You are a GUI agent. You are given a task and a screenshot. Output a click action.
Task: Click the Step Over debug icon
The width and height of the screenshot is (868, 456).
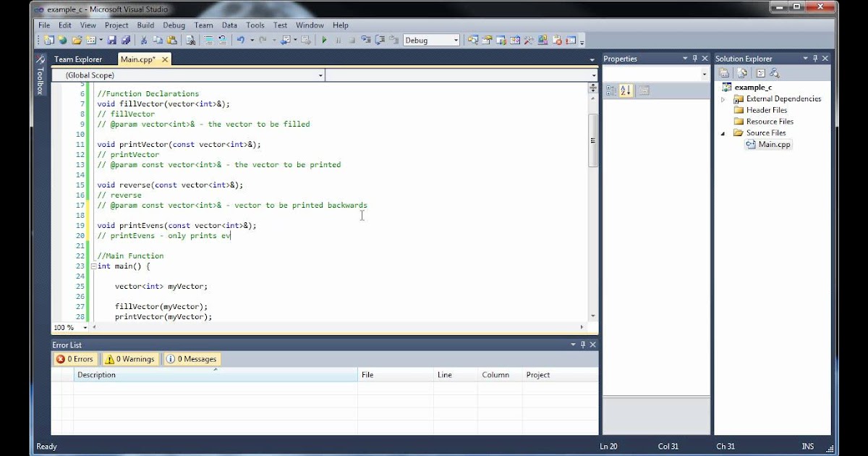pos(380,41)
